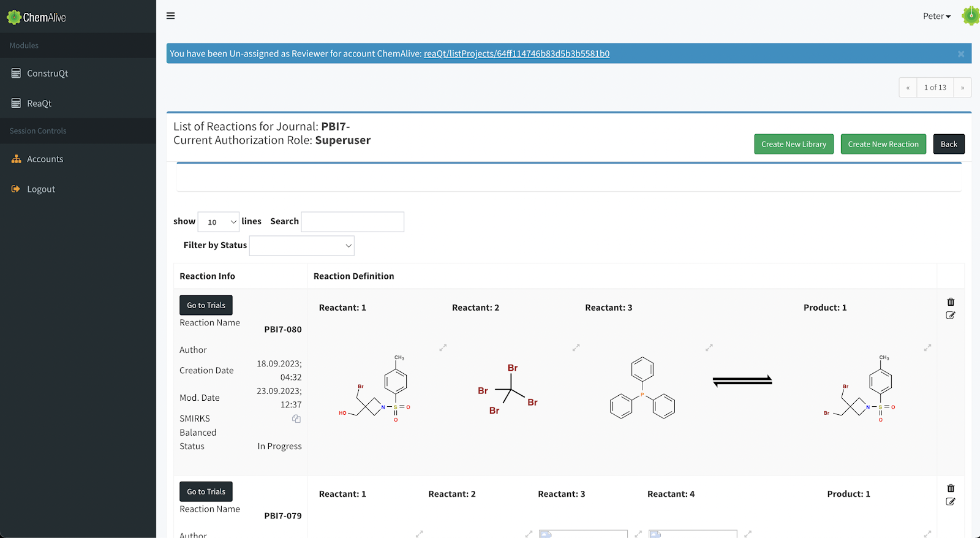Image resolution: width=980 pixels, height=538 pixels.
Task: Go to Accounts in the sidebar
Action: [x=45, y=159]
